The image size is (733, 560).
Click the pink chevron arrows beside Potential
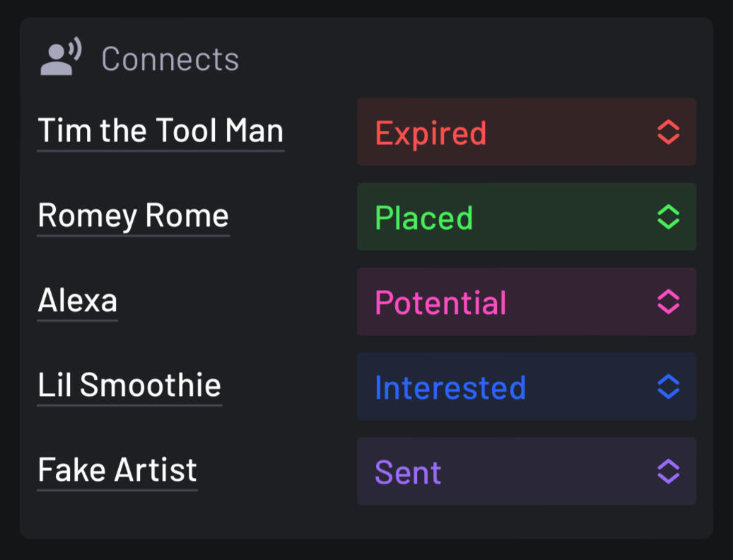tap(668, 302)
